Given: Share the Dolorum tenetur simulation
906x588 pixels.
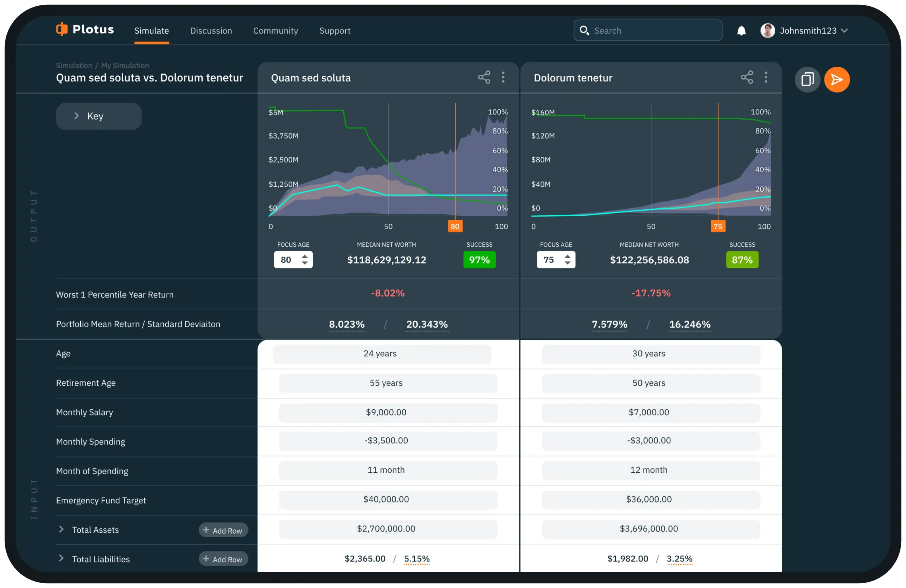Looking at the screenshot, I should click(x=747, y=77).
